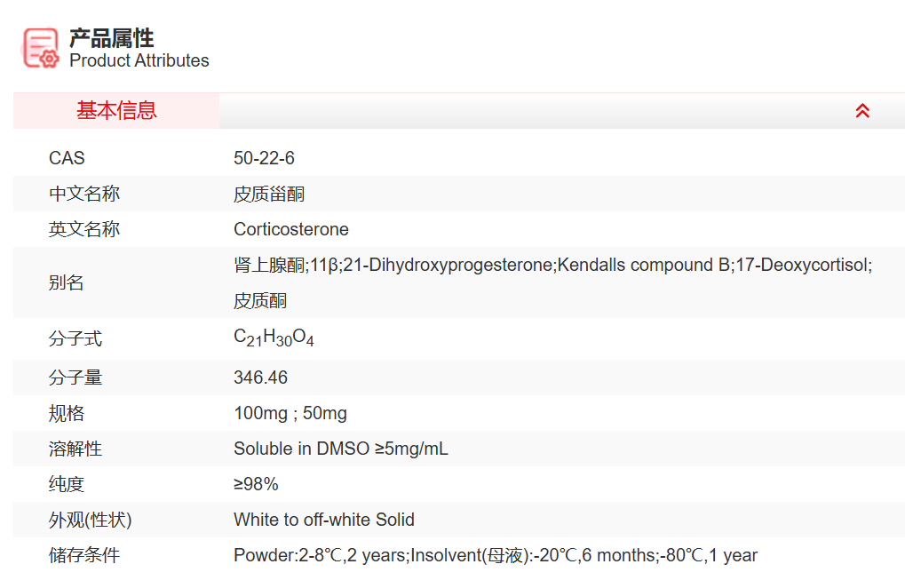
Task: Click the Product Attributes English subtitle
Action: [139, 60]
